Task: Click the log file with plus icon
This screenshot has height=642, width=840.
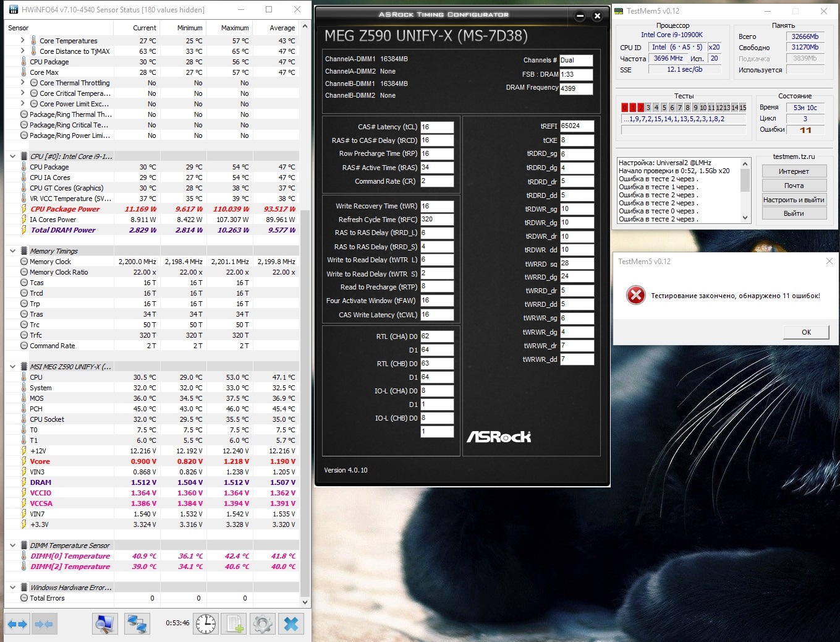Action: click(x=235, y=624)
